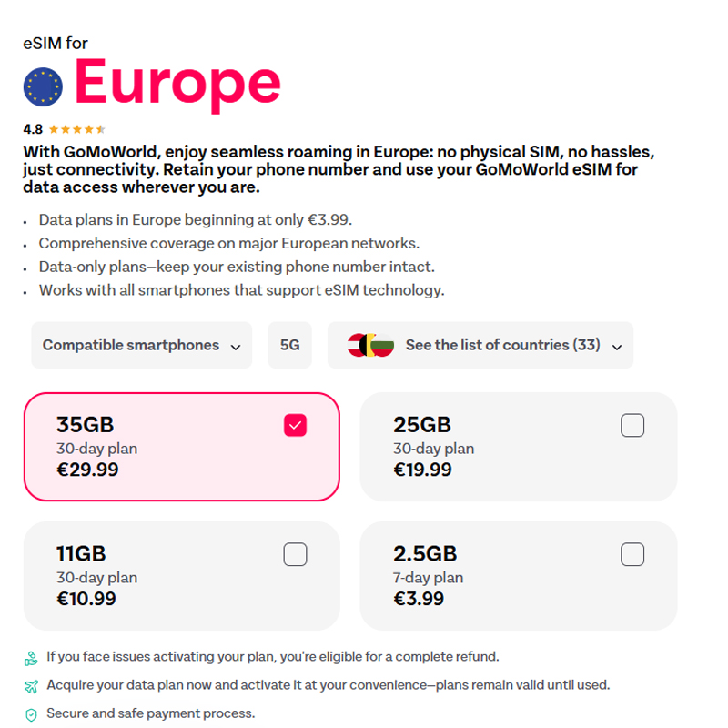Click the airplane activation icon

pos(32,686)
